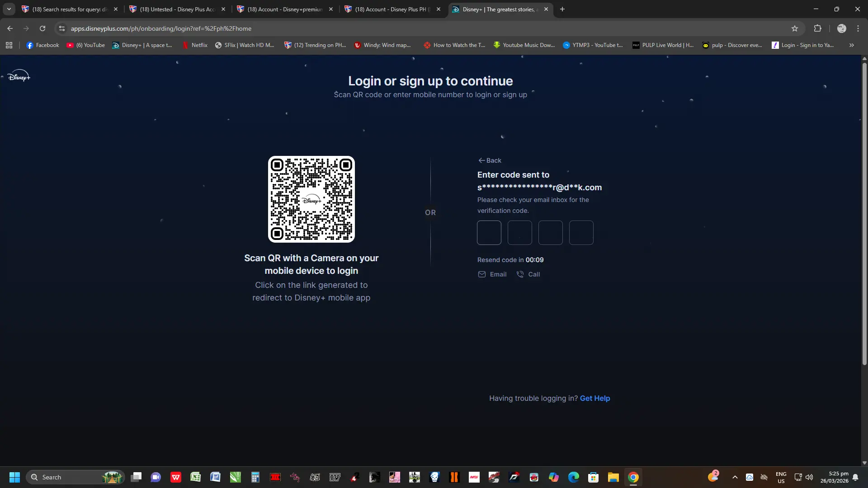Expand hidden bookmarks with double chevron
868x488 pixels.
[852, 45]
